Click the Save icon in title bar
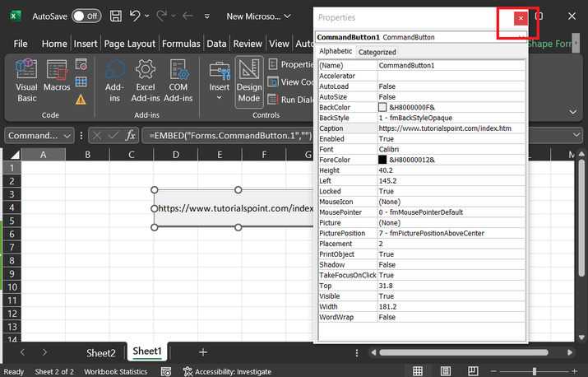Screen dimensions: 588x377 click(116, 16)
